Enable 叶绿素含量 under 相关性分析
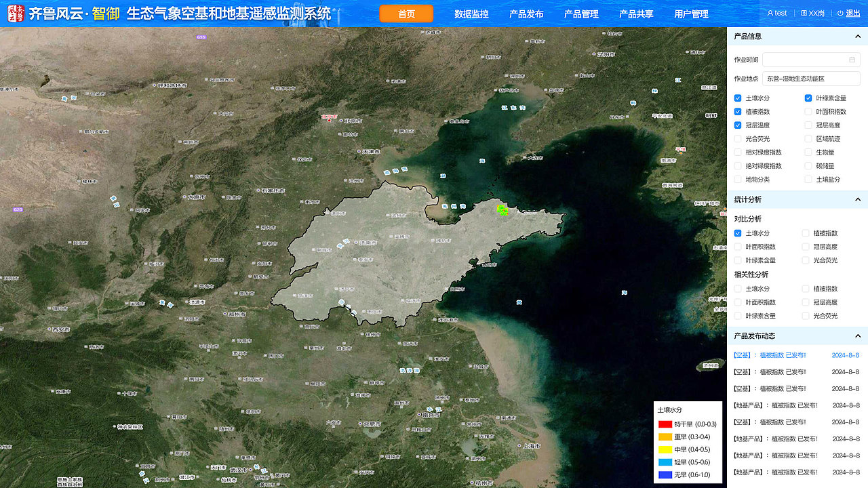 pos(738,316)
